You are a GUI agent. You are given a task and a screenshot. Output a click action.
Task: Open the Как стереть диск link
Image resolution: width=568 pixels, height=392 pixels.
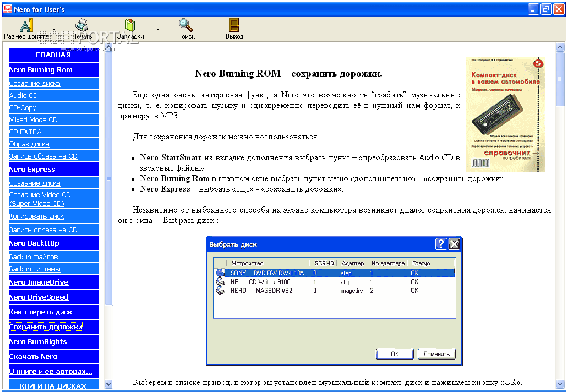point(41,312)
